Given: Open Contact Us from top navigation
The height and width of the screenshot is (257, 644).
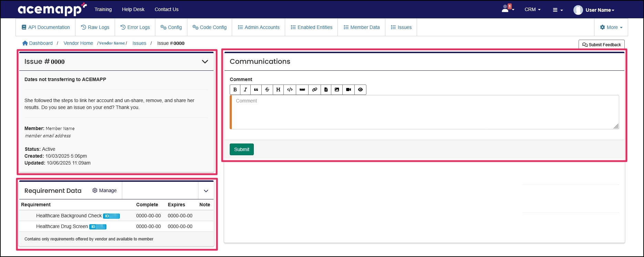Looking at the screenshot, I should 167,9.
